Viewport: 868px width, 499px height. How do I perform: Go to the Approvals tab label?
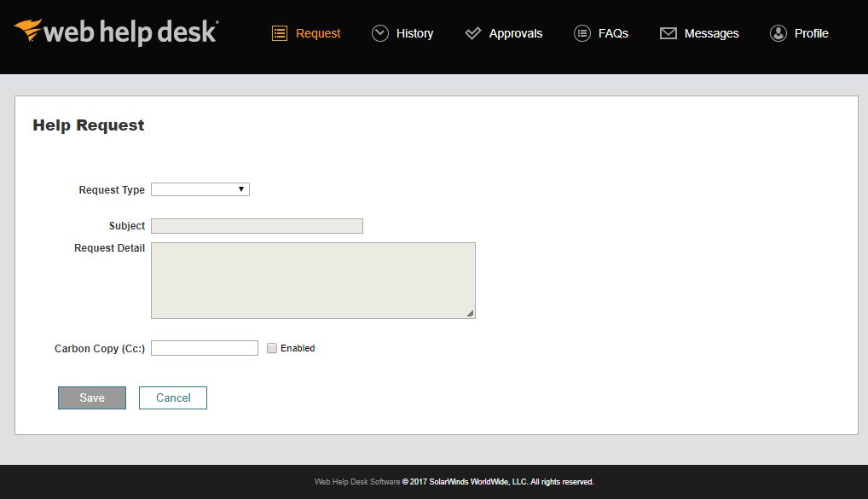[515, 33]
